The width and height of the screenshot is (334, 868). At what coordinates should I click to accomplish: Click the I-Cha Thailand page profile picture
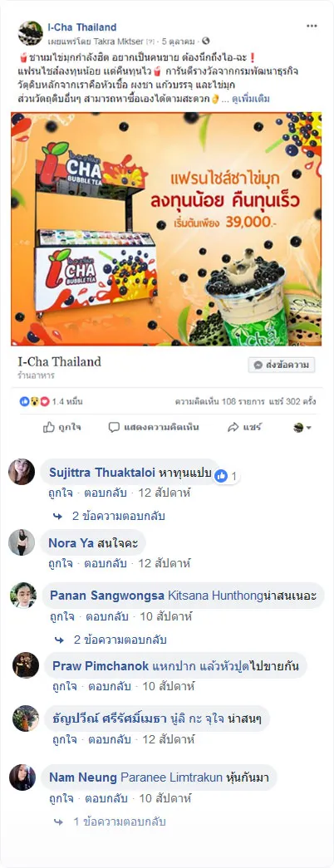pos(31,33)
